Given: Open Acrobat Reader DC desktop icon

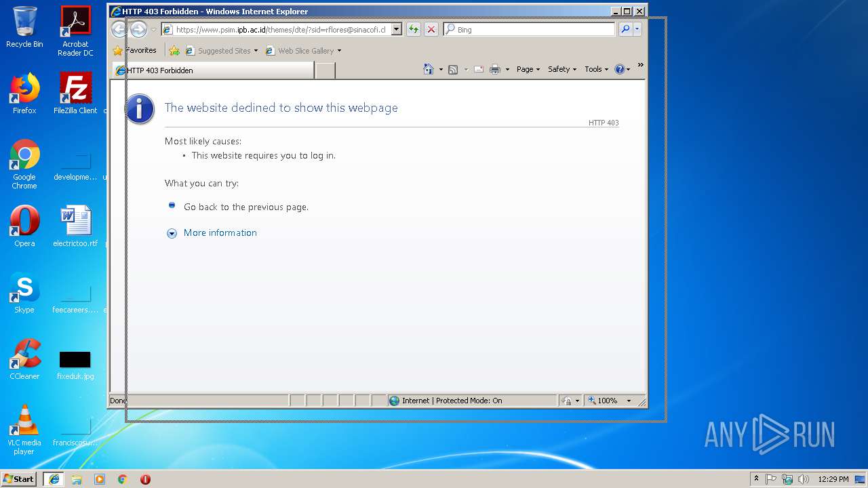Looking at the screenshot, I should [x=75, y=31].
